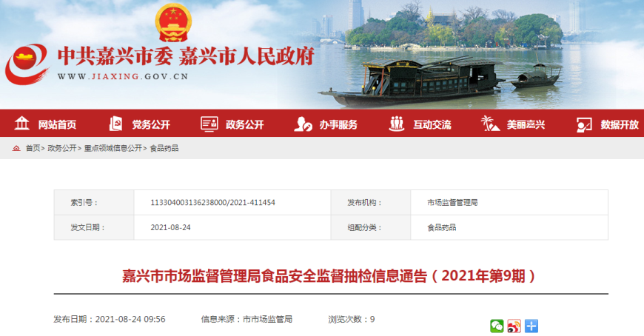The image size is (644, 336).
Task: Click the 党务公开 party flag icon
Action: pos(115,124)
